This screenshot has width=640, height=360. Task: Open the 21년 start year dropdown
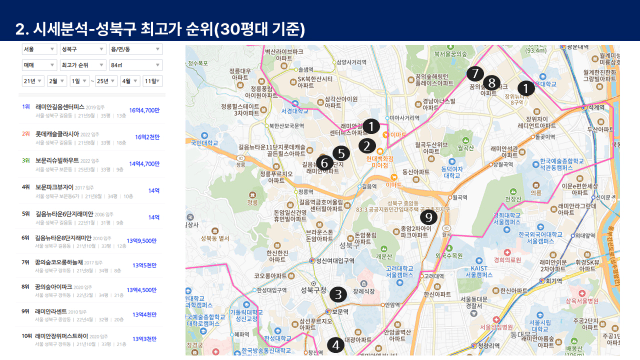click(33, 81)
